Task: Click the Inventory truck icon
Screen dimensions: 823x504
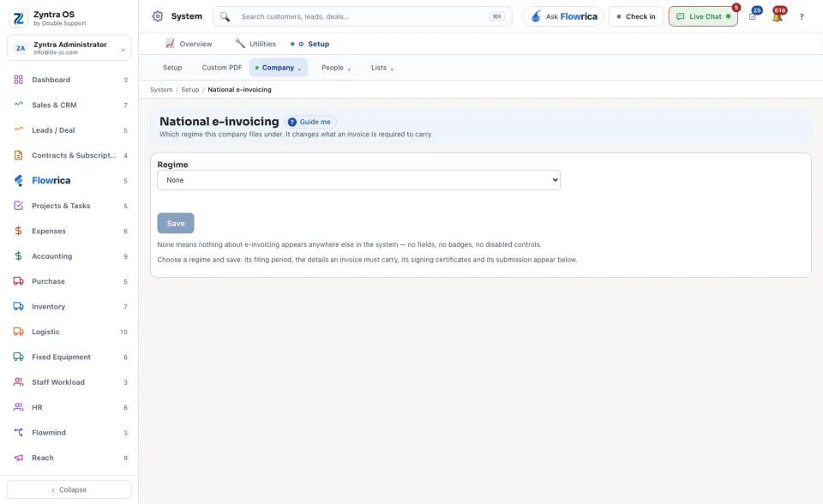Action: [x=18, y=307]
